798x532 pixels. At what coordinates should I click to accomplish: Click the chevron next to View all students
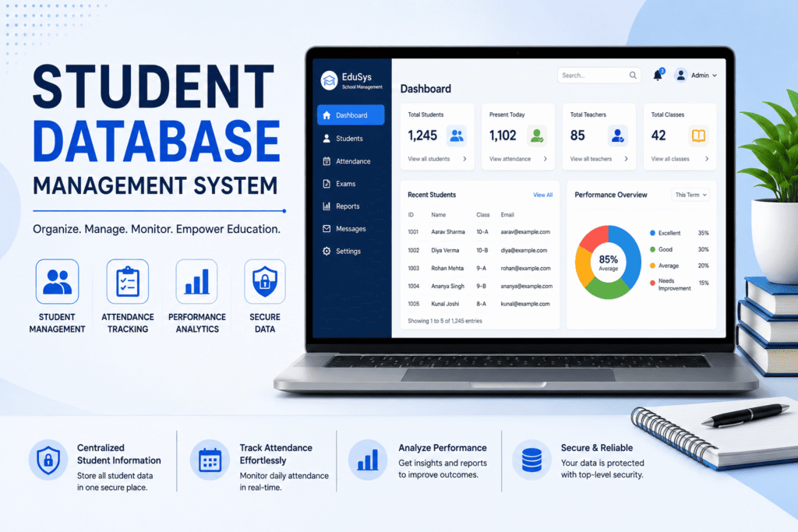coord(464,159)
